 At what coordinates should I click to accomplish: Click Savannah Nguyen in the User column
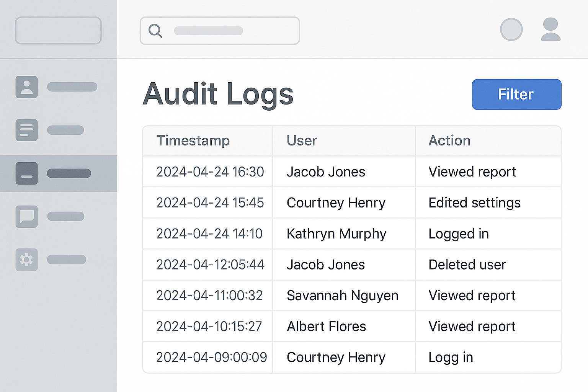342,296
